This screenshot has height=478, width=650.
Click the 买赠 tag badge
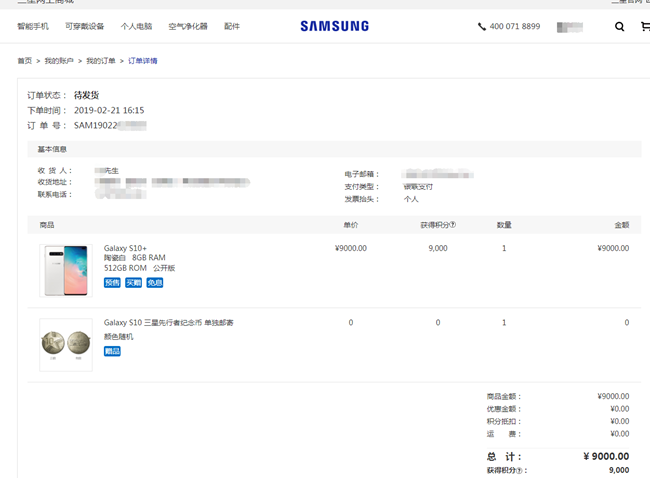pos(133,283)
